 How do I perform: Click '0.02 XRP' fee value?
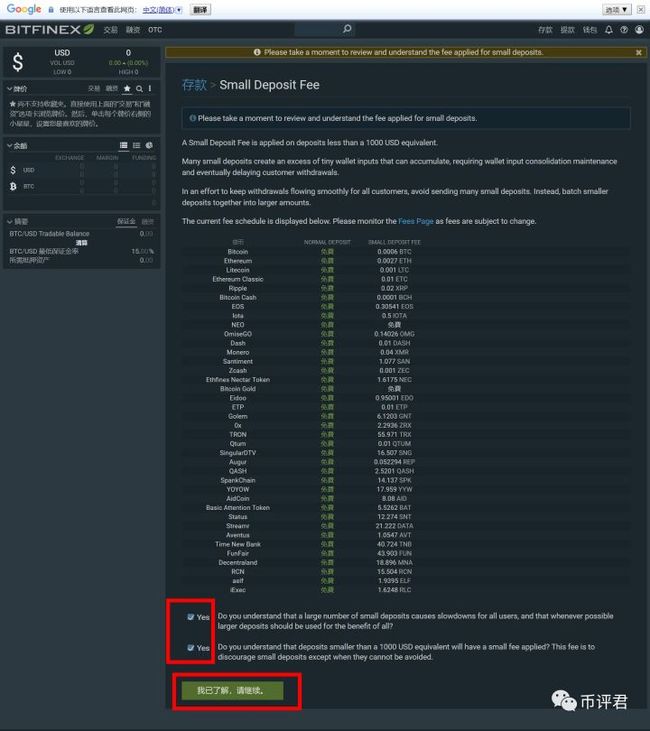394,289
